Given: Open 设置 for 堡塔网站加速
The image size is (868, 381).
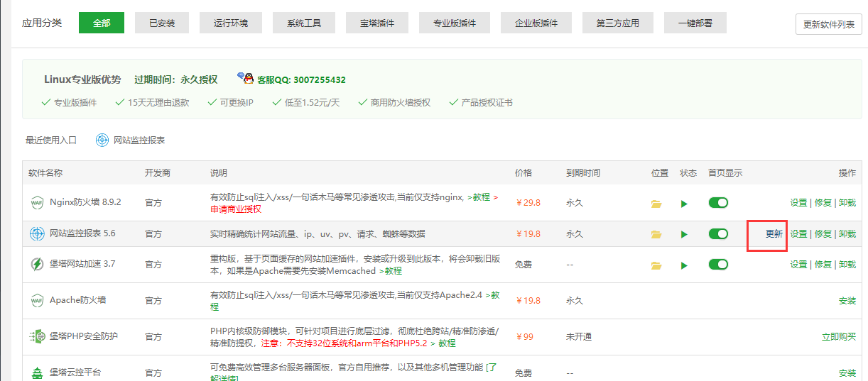Looking at the screenshot, I should (x=798, y=265).
